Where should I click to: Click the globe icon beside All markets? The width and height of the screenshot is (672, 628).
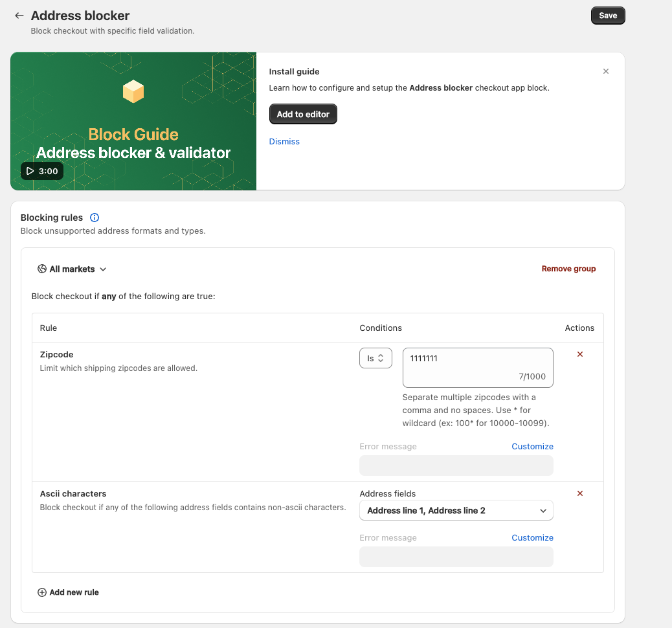(x=42, y=269)
